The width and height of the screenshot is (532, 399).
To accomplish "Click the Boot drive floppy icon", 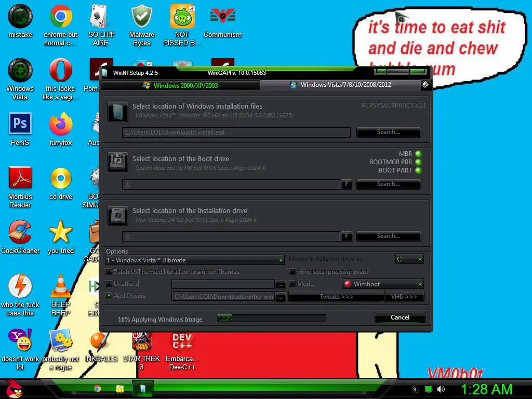I will pos(118,162).
